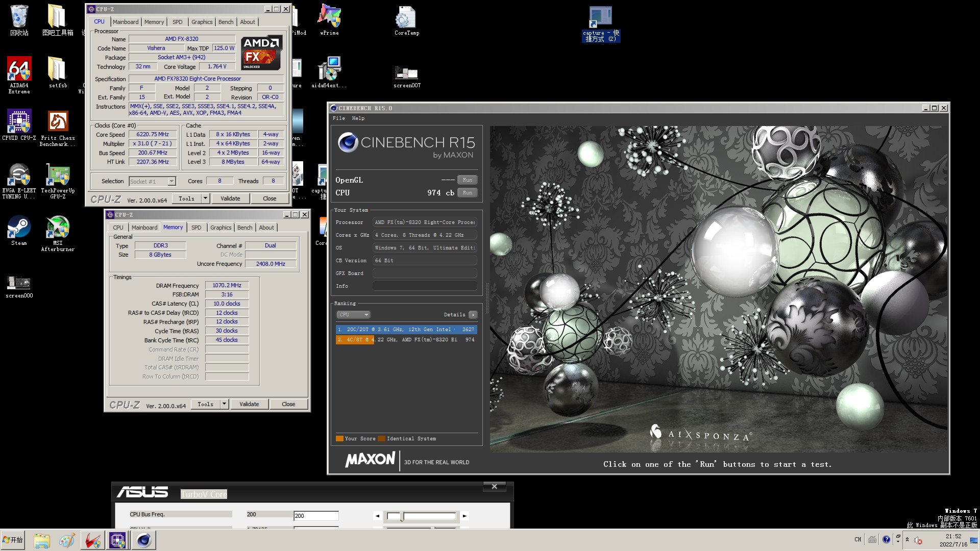Open the 图吧工具箱 folder icon

(58, 20)
